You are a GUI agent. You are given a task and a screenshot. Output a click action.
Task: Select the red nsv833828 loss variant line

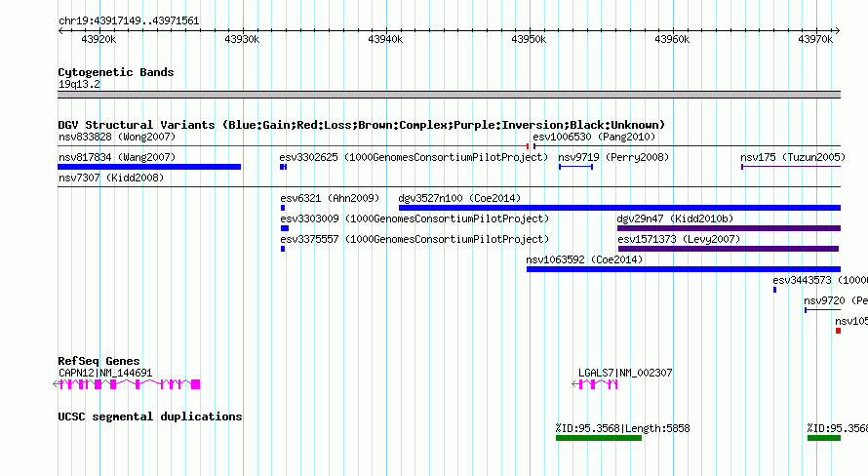[294, 146]
